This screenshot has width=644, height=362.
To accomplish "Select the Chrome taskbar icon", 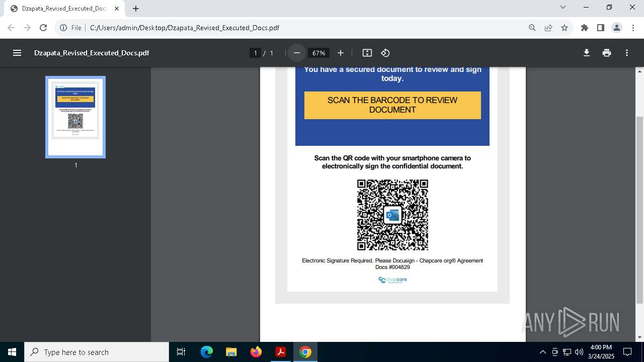I will (x=305, y=352).
